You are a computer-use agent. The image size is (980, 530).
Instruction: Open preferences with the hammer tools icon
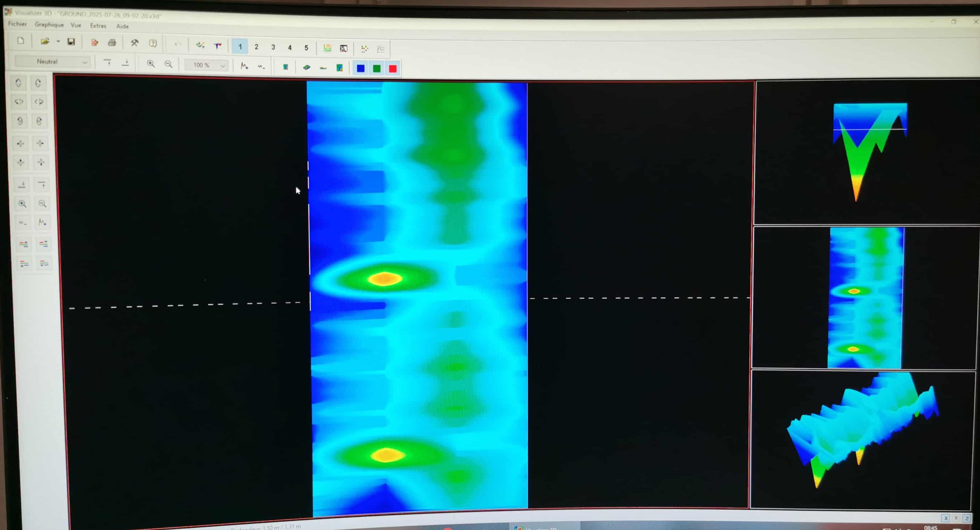(134, 43)
